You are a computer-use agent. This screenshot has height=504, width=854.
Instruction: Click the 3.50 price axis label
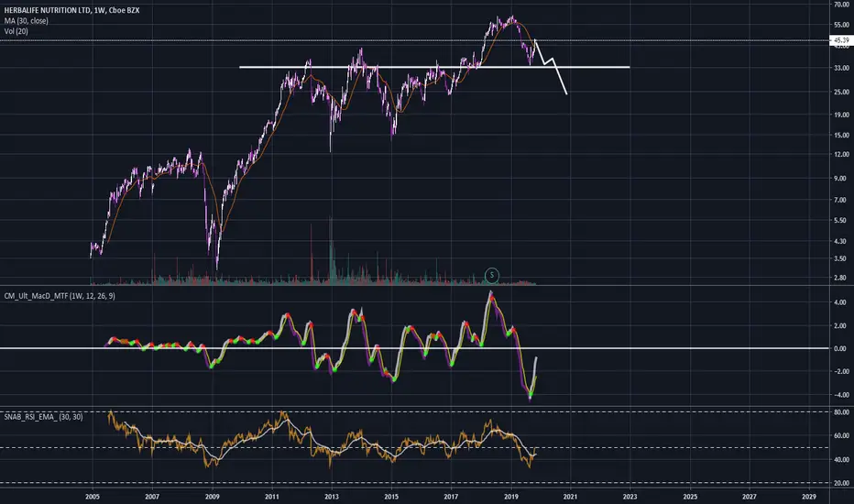click(x=842, y=258)
